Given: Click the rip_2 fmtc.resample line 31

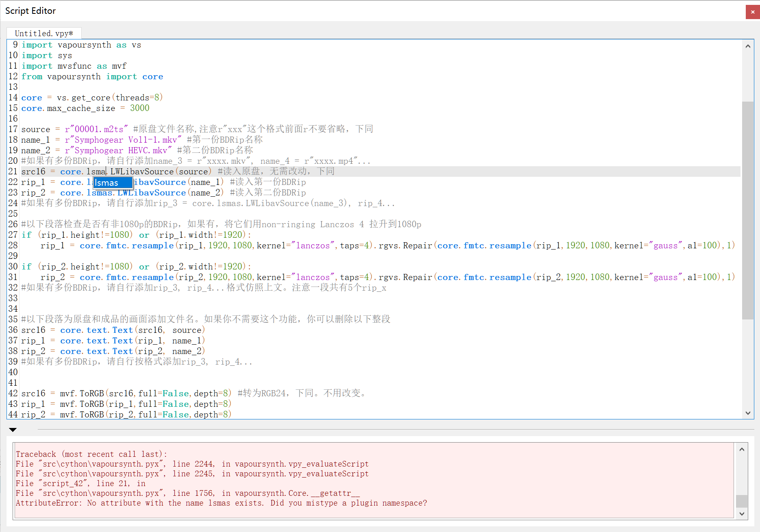Looking at the screenshot, I should (387, 277).
